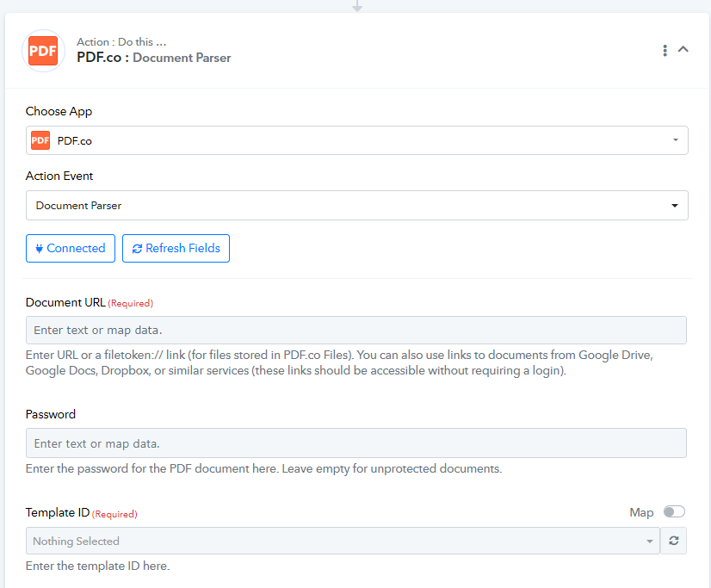Open the Template ID Nothing Selected dropdown
Viewport: 711px width, 588px height.
pos(343,541)
